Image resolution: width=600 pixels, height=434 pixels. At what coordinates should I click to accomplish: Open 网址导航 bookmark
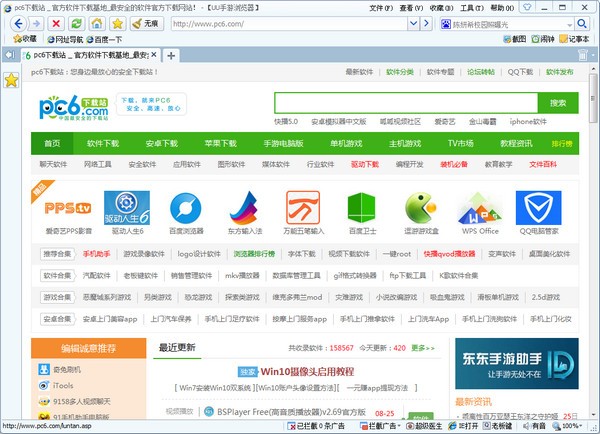[x=65, y=39]
